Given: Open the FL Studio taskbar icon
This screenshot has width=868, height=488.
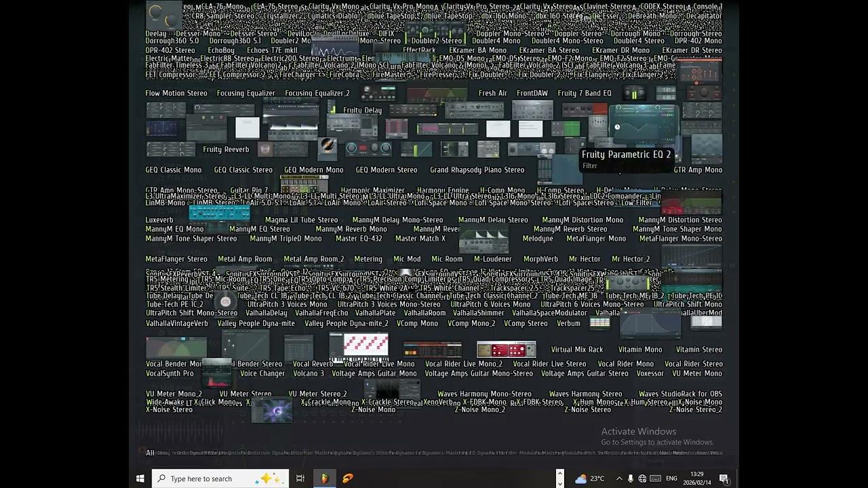Looking at the screenshot, I should click(324, 479).
